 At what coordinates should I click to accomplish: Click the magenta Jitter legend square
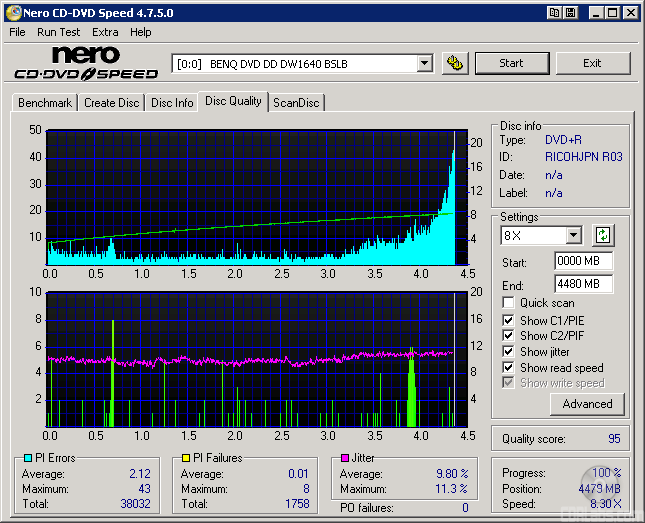point(343,459)
